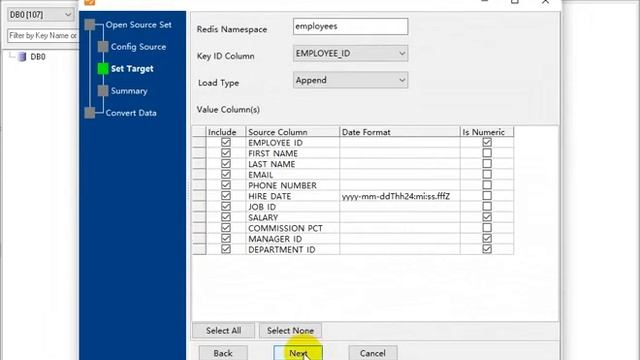Image resolution: width=640 pixels, height=360 pixels.
Task: Click the Config Source step marker
Action: pyautogui.click(x=103, y=47)
